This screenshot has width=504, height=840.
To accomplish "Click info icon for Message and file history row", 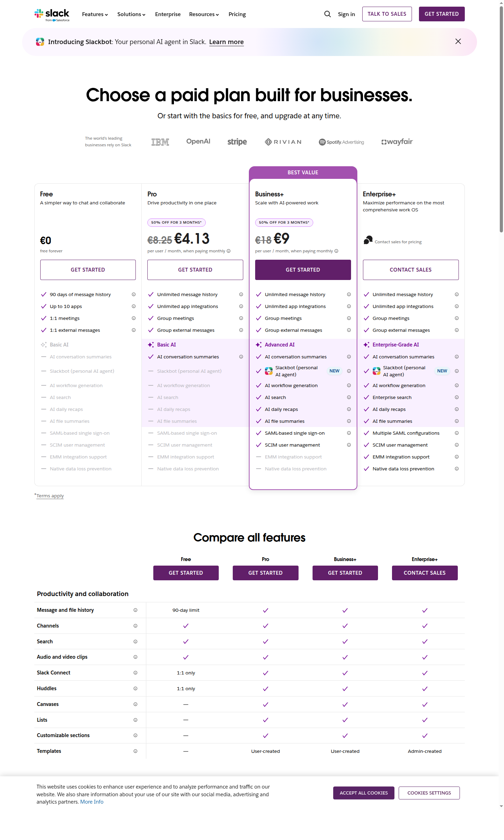I will click(135, 610).
